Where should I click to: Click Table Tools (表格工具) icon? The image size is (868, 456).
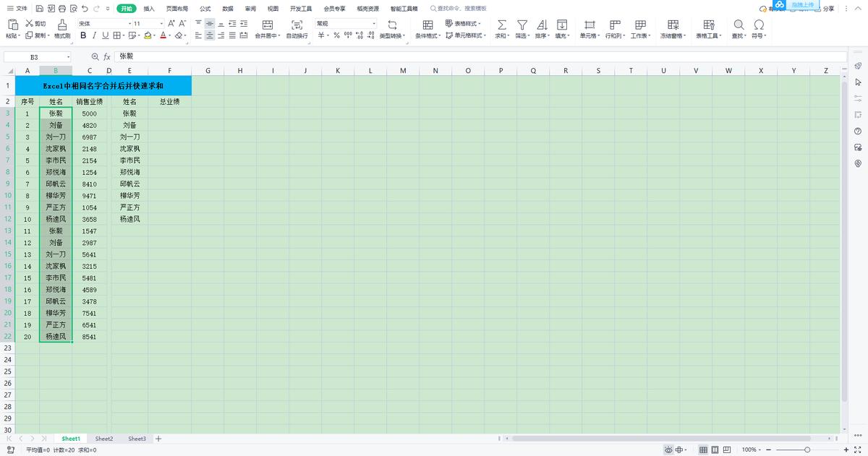(709, 25)
